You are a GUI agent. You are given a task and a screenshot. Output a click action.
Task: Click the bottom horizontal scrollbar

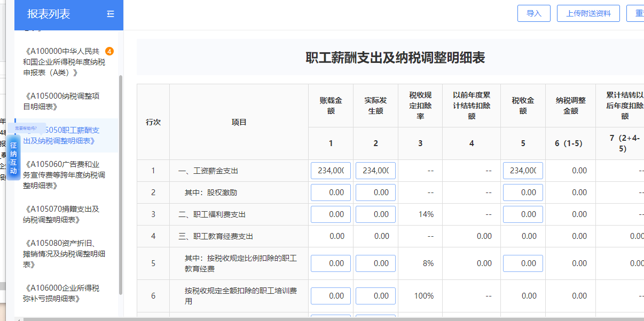320,319
